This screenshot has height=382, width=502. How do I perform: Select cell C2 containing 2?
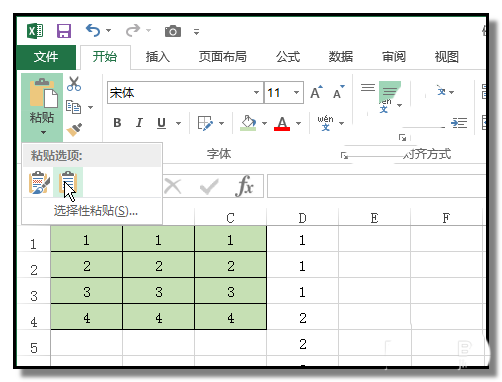click(230, 266)
